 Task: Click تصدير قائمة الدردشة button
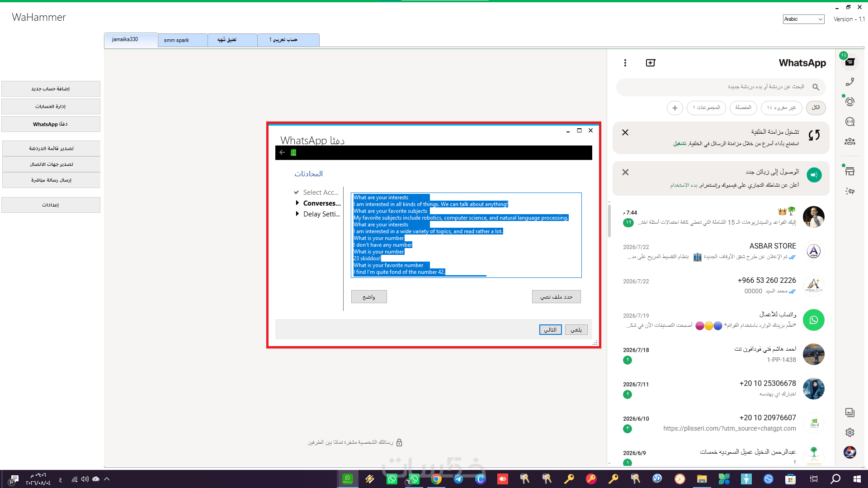tap(51, 148)
